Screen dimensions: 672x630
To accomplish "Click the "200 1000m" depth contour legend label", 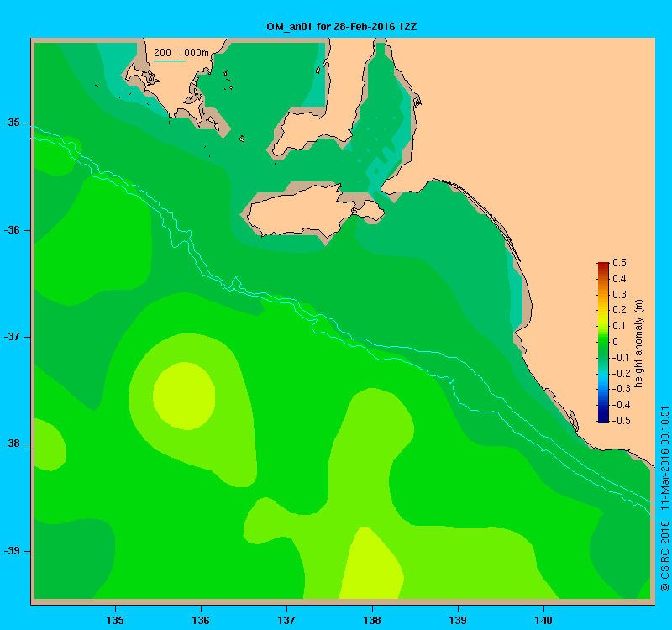I will 181,53.
